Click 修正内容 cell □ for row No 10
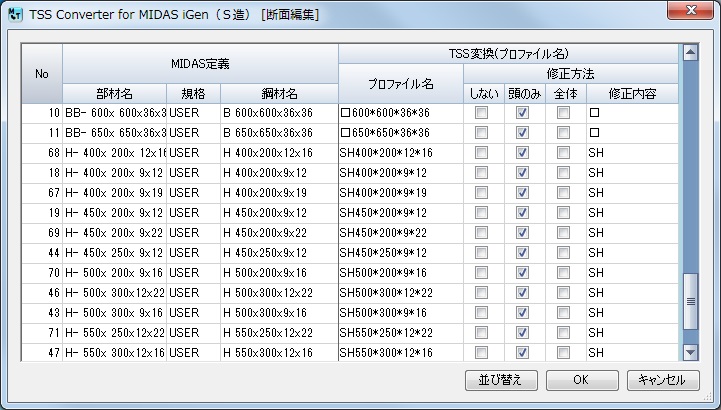The image size is (721, 410). tap(632, 113)
